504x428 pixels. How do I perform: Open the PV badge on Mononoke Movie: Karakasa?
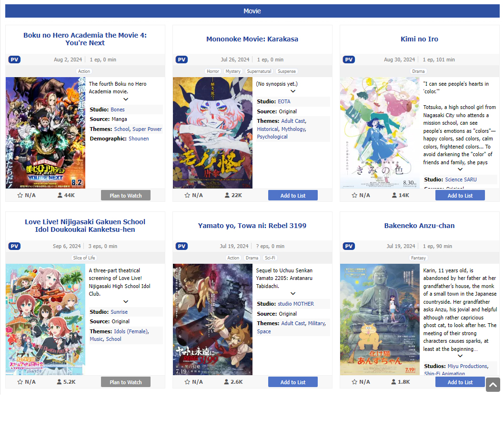(x=181, y=60)
